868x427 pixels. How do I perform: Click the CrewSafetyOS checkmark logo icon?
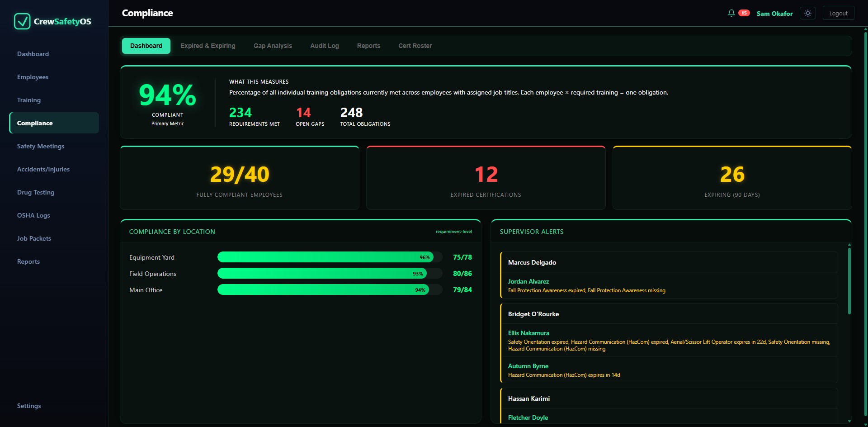pyautogui.click(x=22, y=21)
